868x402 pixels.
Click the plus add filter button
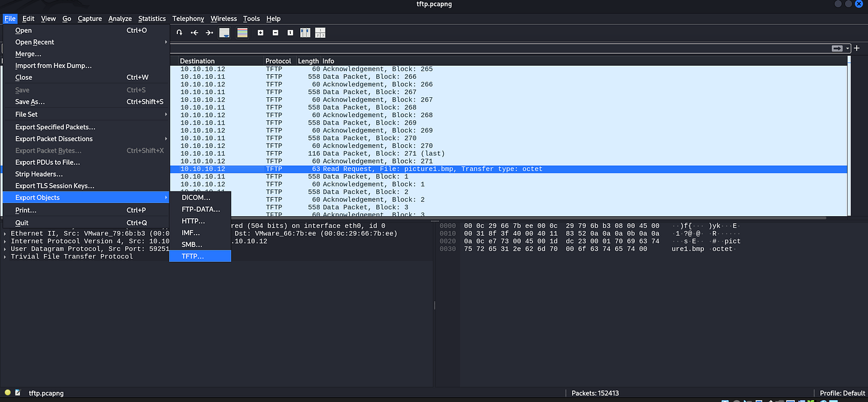[857, 48]
